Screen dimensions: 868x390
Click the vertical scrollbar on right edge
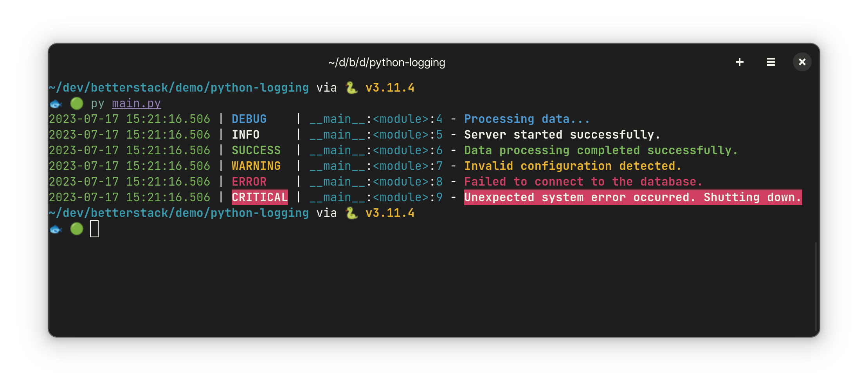coord(816,286)
